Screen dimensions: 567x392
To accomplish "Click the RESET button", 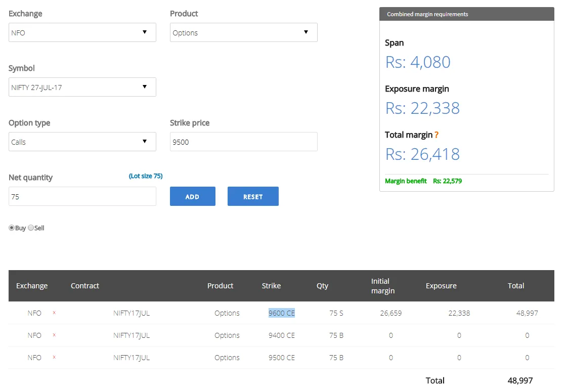I will pyautogui.click(x=253, y=196).
